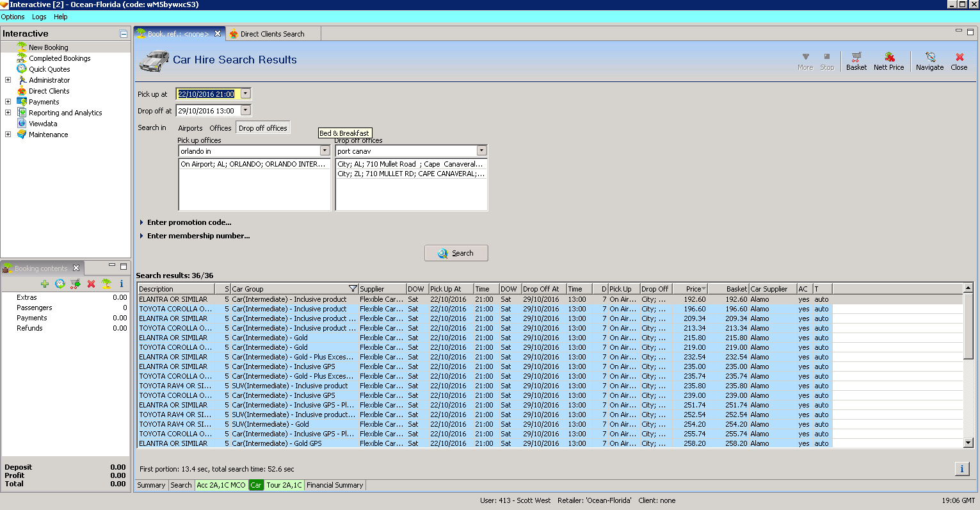Click the info button at bottom right
This screenshot has width=980, height=510.
click(x=961, y=469)
